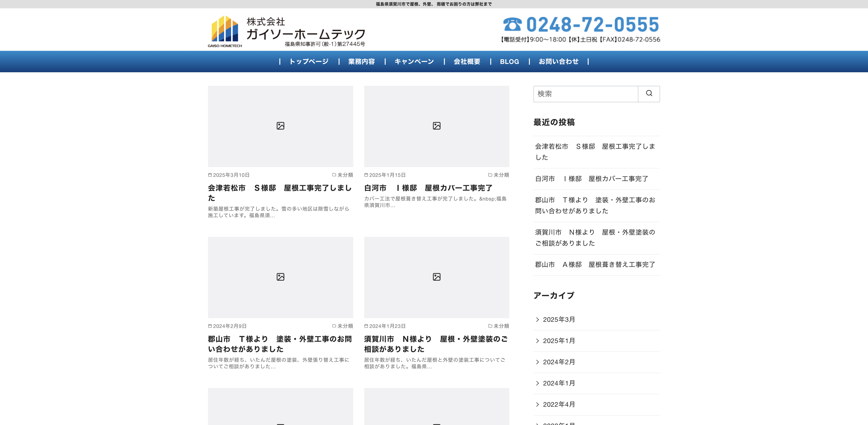Click folder icon of 未分類 on 白河市 post
This screenshot has height=425, width=868.
[x=490, y=175]
